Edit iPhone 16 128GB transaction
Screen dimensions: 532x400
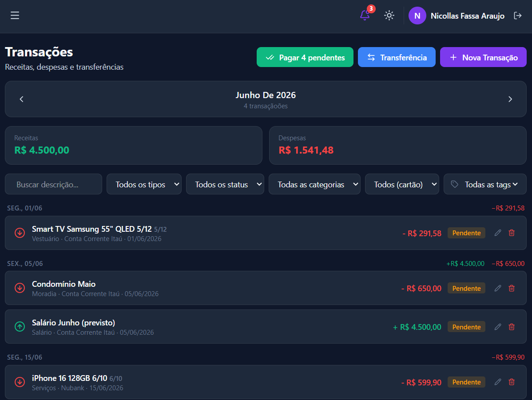pyautogui.click(x=498, y=382)
